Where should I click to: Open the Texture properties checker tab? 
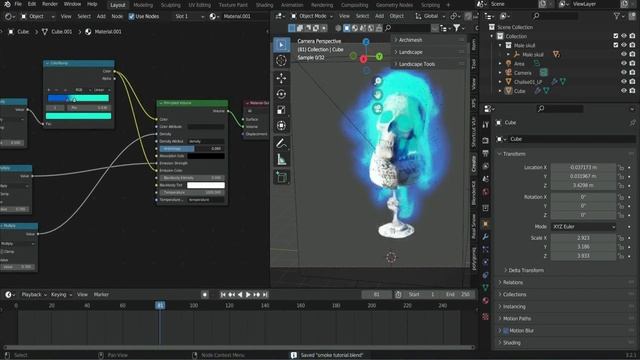coord(485,316)
